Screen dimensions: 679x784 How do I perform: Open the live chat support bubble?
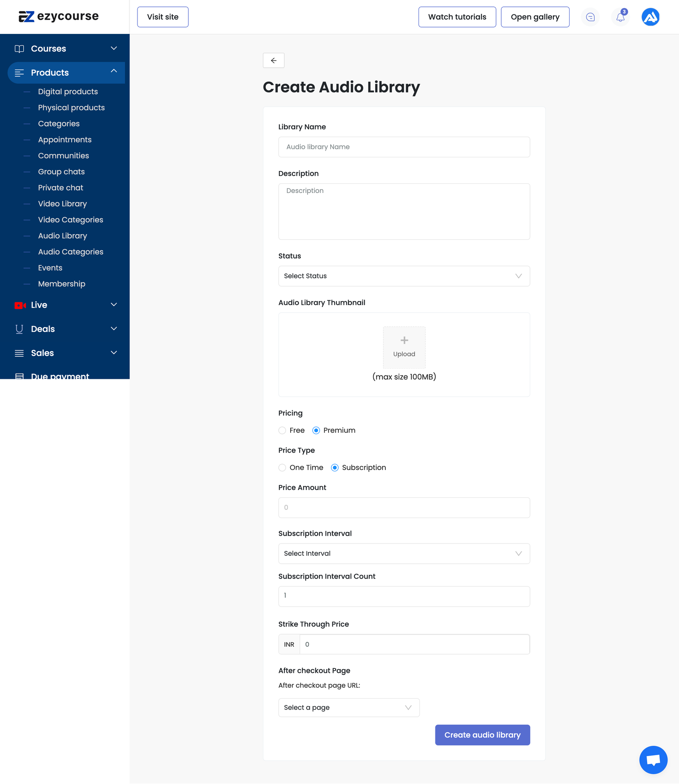(653, 759)
